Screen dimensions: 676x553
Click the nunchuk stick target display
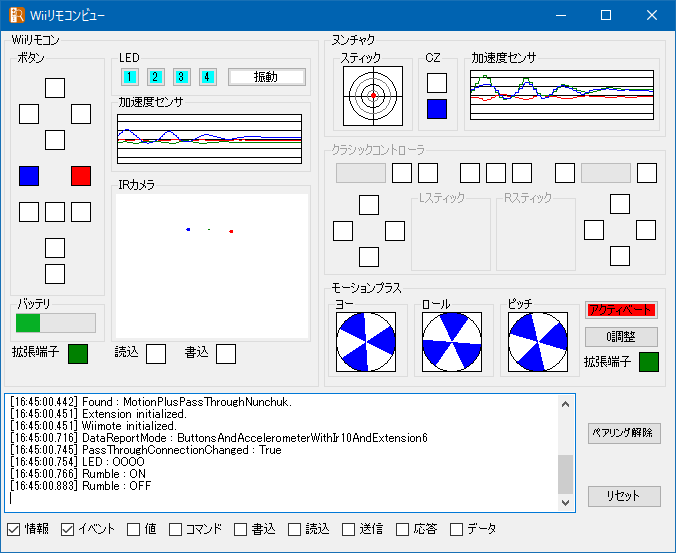pos(373,96)
